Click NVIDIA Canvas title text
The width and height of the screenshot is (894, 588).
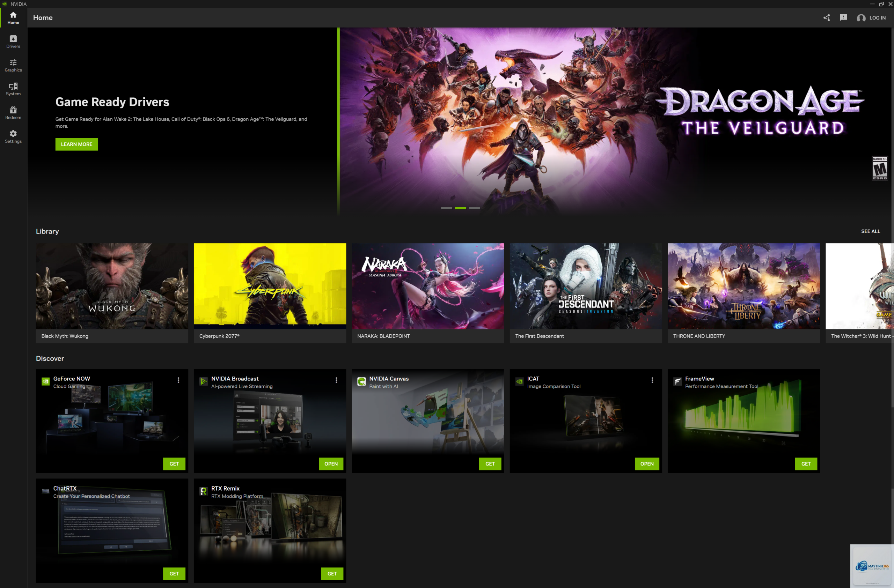tap(389, 379)
